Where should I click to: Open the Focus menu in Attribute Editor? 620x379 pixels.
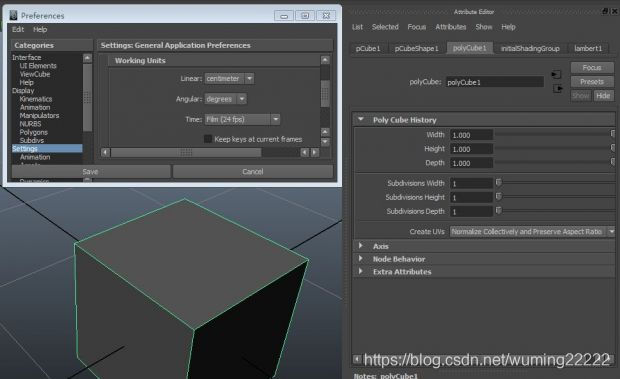coord(417,27)
